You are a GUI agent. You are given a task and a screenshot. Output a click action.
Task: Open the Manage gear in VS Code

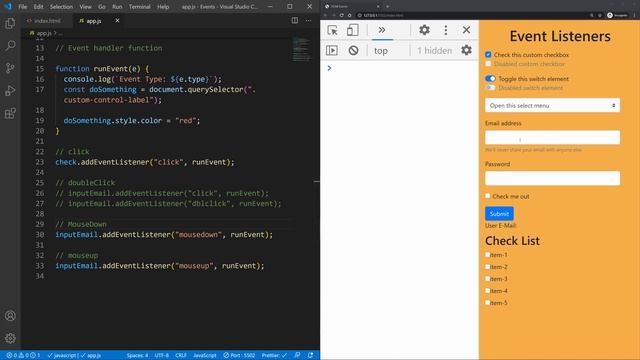[x=10, y=338]
